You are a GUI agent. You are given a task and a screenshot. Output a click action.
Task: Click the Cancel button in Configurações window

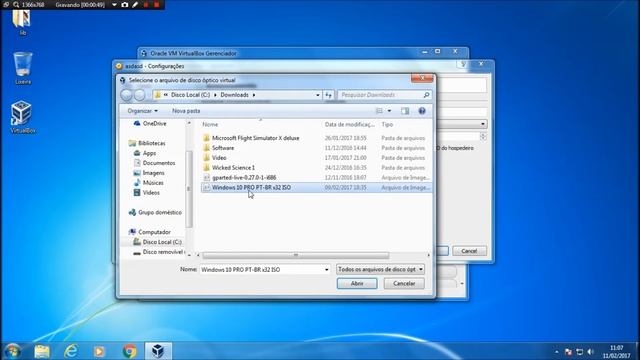[x=469, y=251]
